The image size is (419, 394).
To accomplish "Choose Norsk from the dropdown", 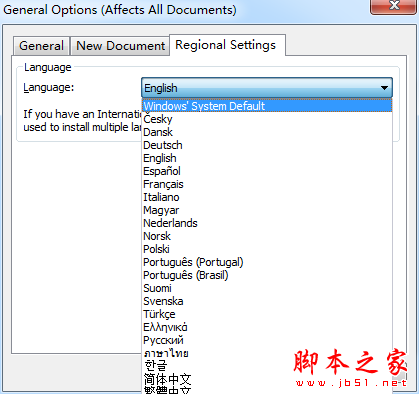I will point(267,236).
